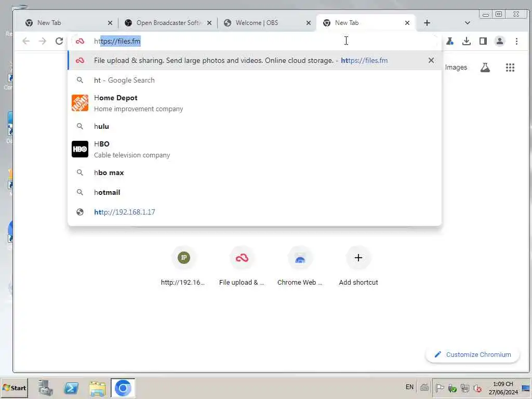Close the Welcome | OBS tab

tap(309, 23)
